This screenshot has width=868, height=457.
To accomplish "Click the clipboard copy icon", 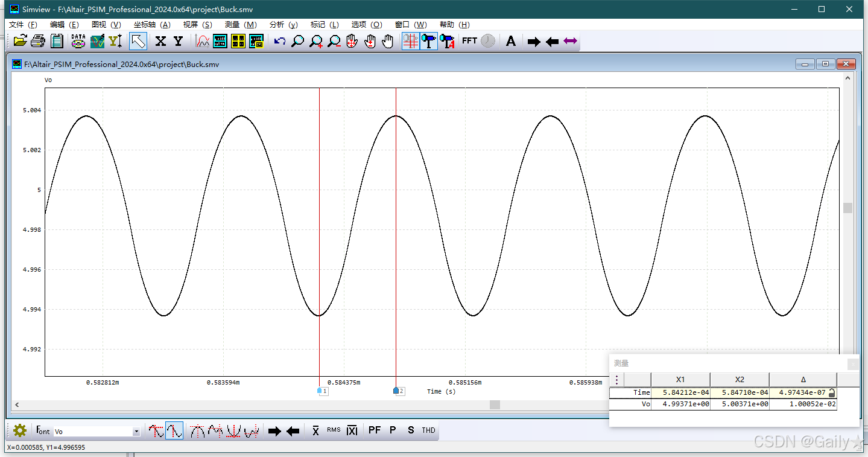I will coord(57,41).
